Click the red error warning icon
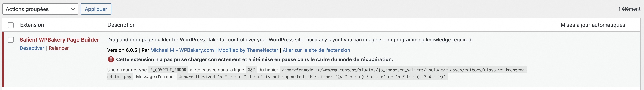The height and width of the screenshot is (90, 644). 111,59
